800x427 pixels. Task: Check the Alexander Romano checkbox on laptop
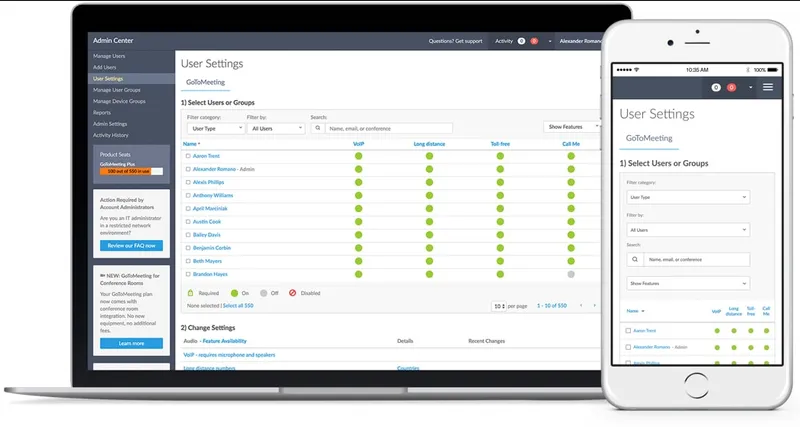[x=188, y=169]
